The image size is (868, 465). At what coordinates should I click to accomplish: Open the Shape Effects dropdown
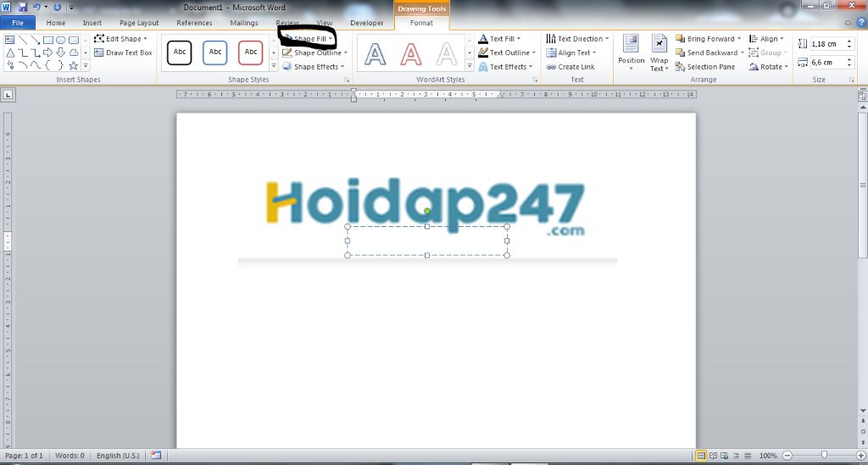coord(314,66)
